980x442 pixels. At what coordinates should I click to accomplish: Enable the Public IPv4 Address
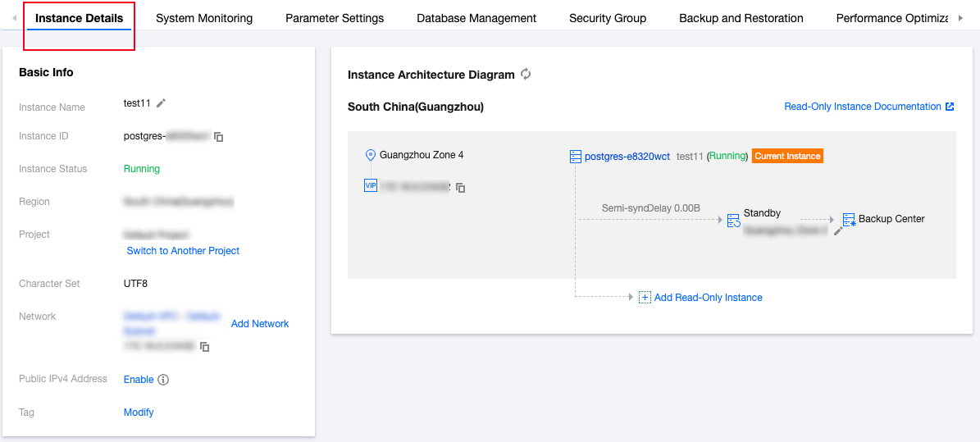[139, 380]
